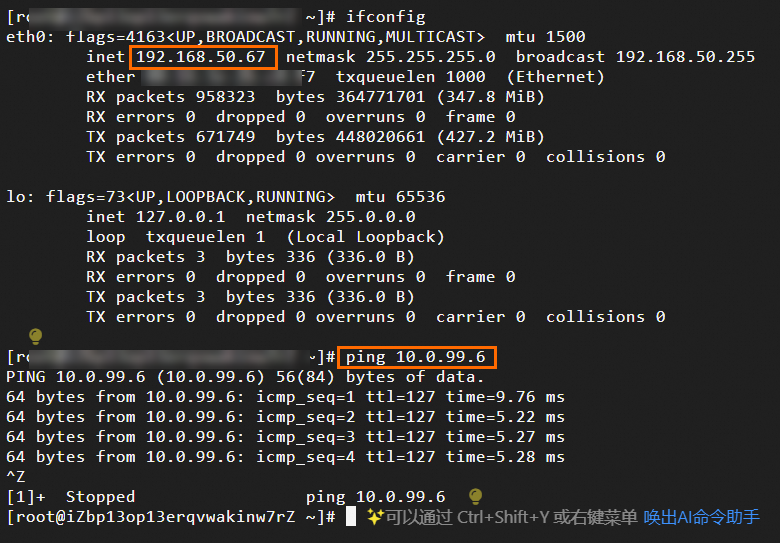Click the bytes value 448020661
The width and height of the screenshot is (780, 543).
click(381, 137)
